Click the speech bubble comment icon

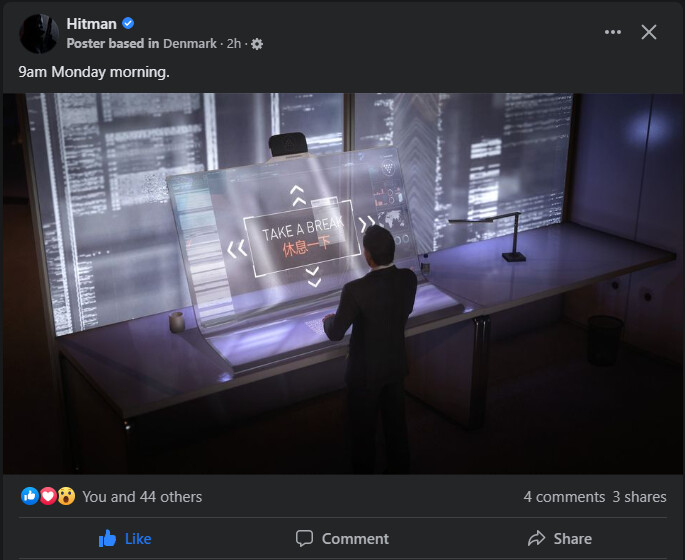point(304,539)
